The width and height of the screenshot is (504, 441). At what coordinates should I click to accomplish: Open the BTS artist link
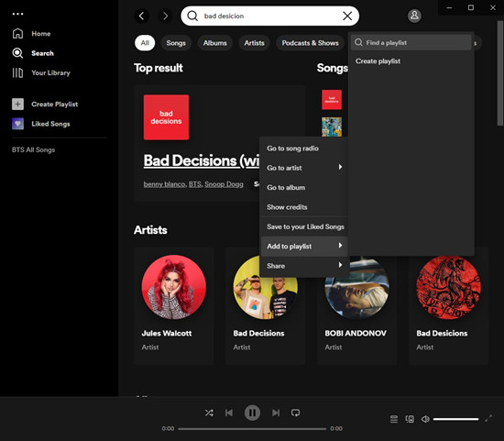click(x=194, y=184)
